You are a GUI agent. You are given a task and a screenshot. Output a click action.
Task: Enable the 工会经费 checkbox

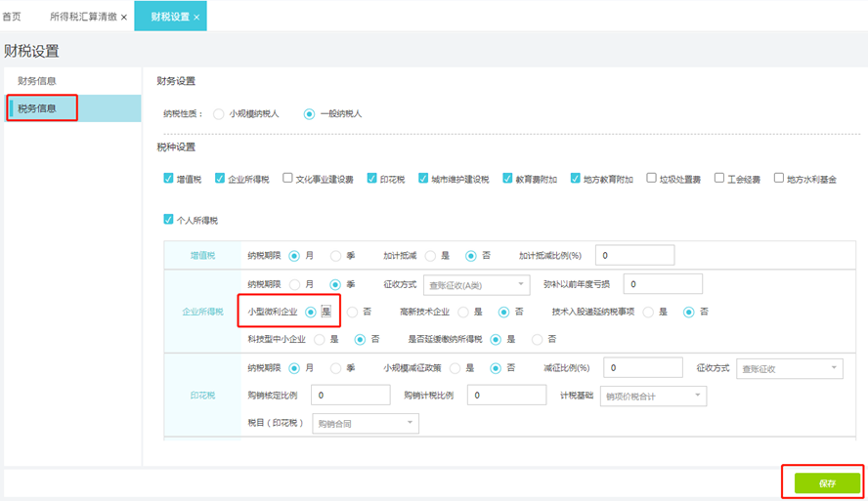[x=719, y=179]
